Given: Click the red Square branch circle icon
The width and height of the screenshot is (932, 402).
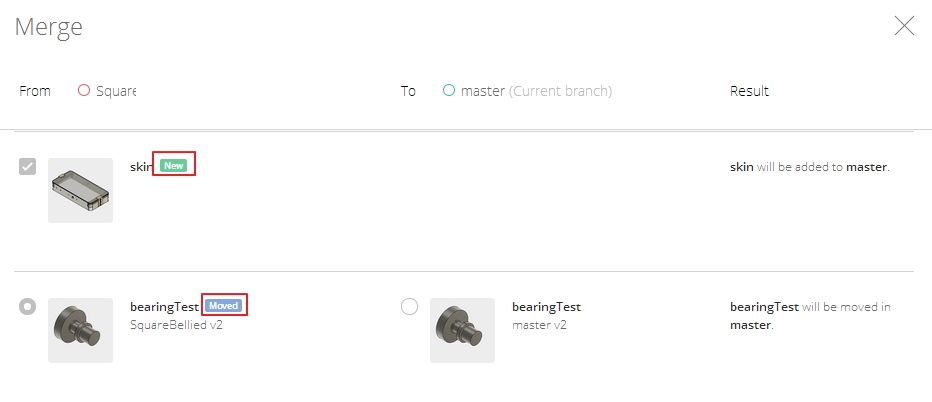Looking at the screenshot, I should [84, 90].
